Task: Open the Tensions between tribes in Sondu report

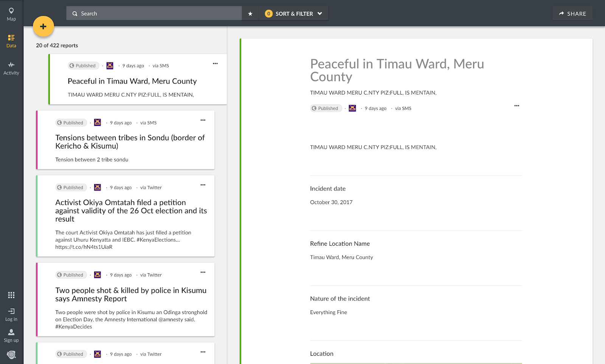Action: (130, 142)
